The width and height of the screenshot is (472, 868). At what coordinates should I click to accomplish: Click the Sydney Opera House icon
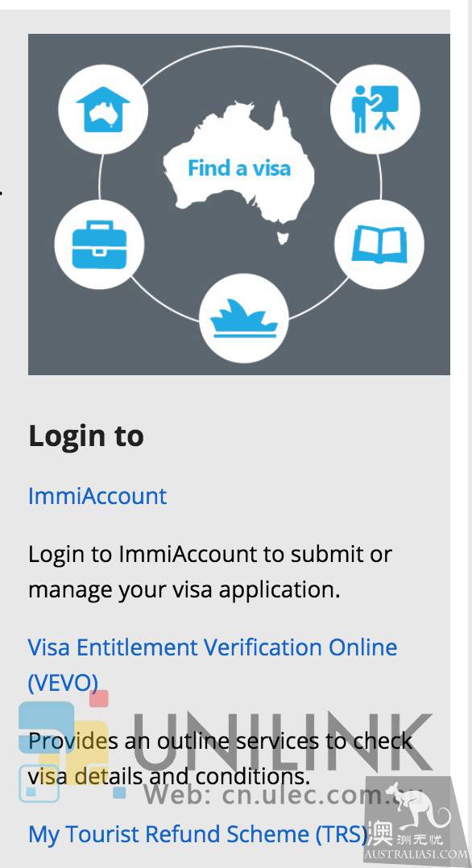click(244, 318)
